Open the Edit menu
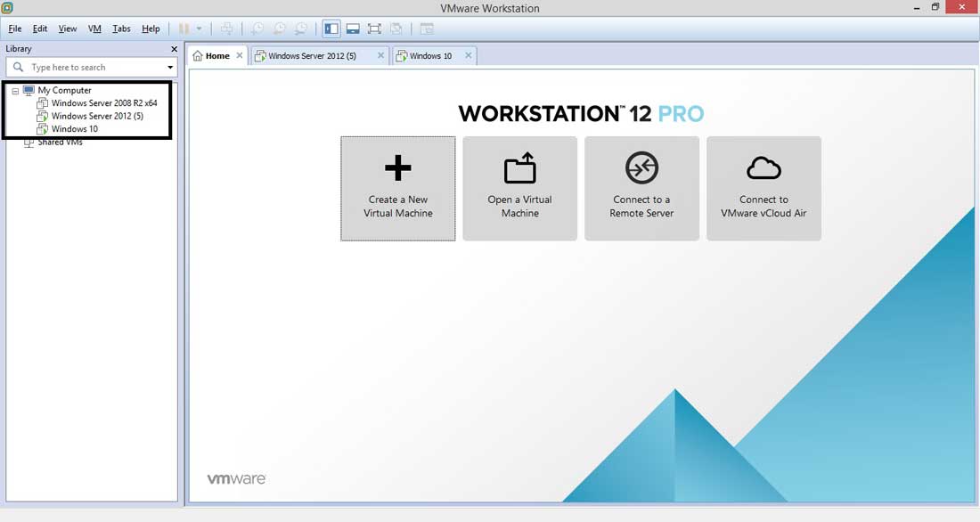Image resolution: width=980 pixels, height=522 pixels. point(40,29)
